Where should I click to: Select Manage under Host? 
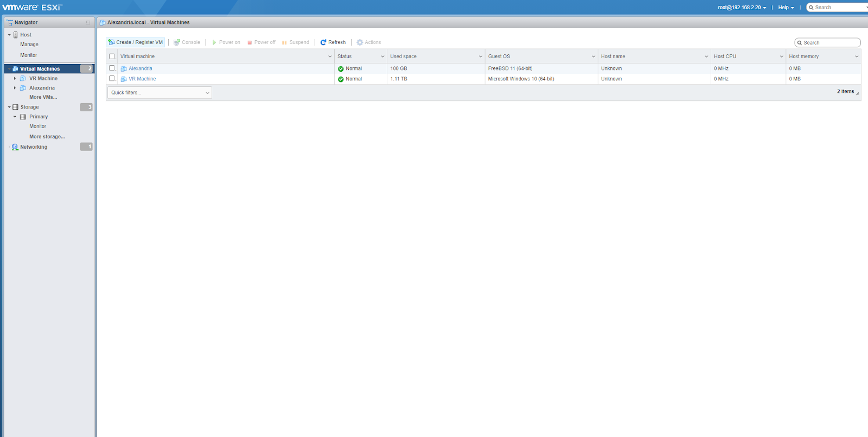pyautogui.click(x=29, y=45)
